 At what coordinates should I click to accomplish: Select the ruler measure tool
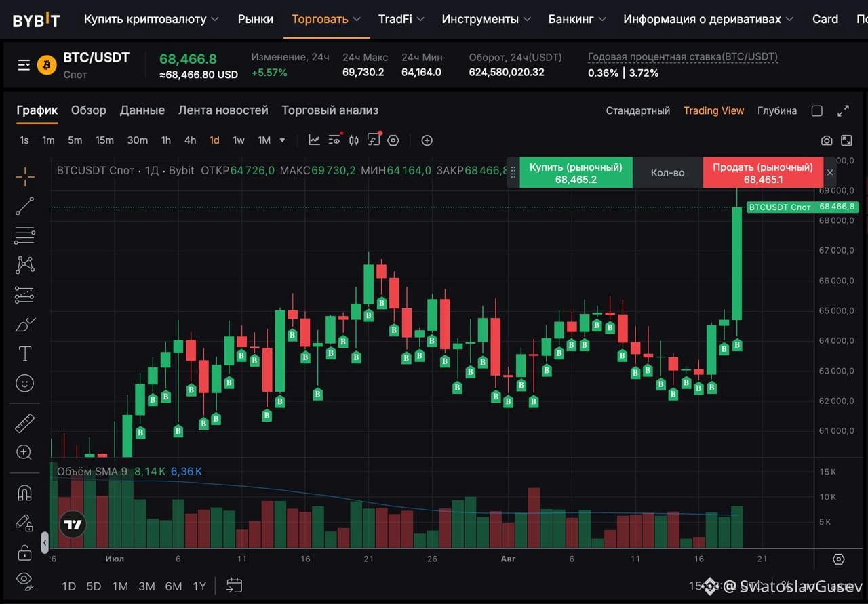click(25, 424)
